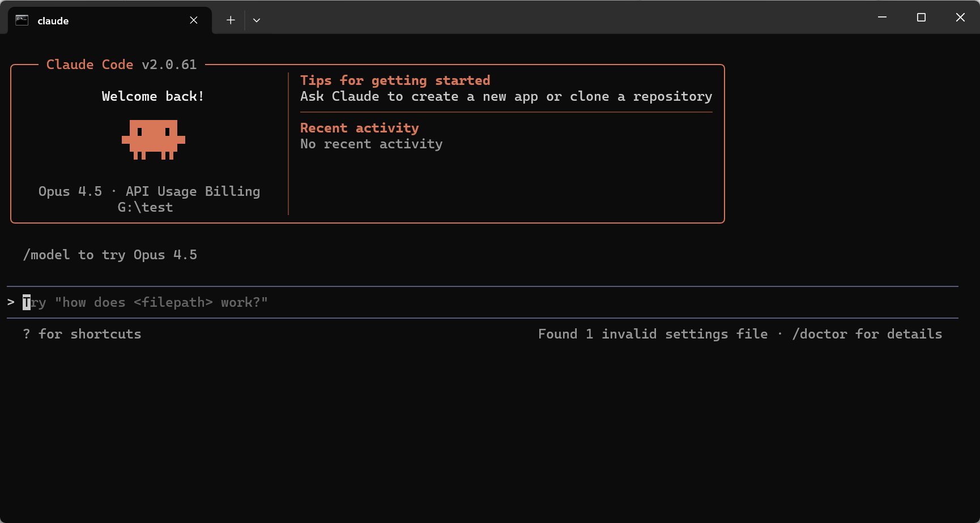Close the claude terminal tab

(x=194, y=20)
